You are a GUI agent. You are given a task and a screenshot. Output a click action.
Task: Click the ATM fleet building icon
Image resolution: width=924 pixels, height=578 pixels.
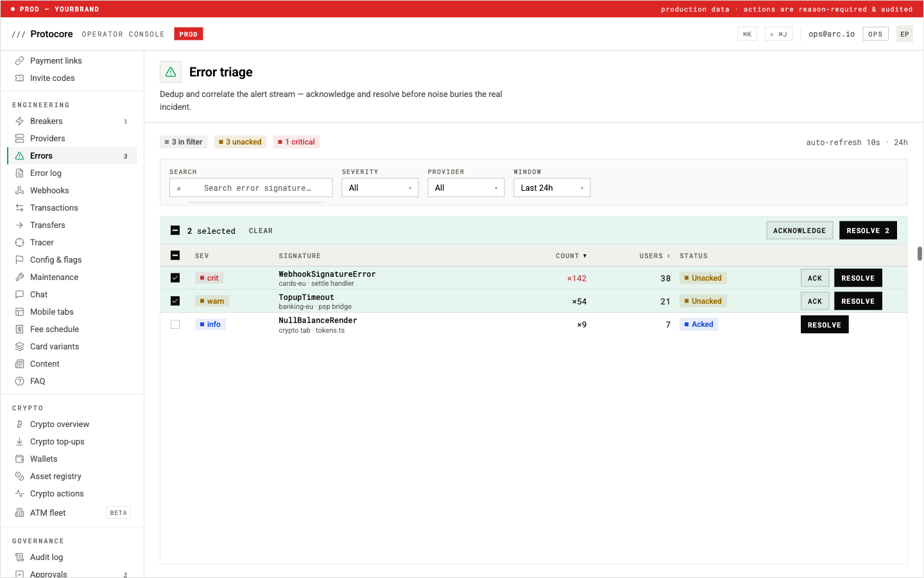click(x=20, y=513)
